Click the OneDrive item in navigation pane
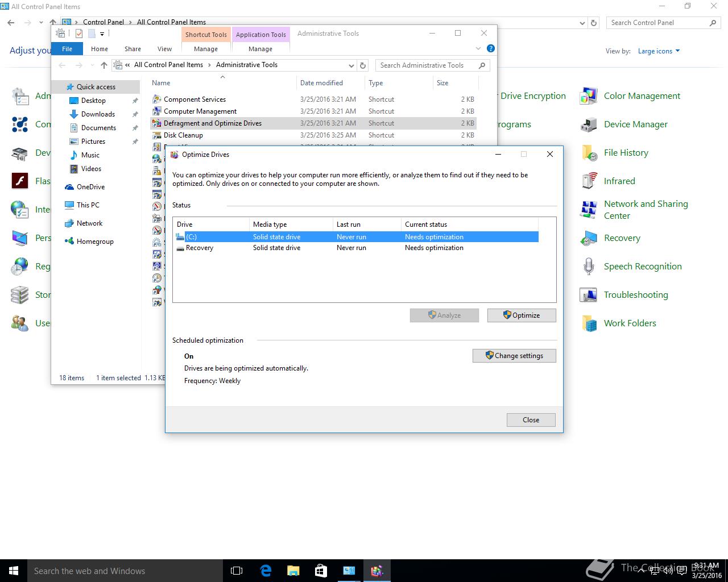This screenshot has width=728, height=582. coord(91,187)
